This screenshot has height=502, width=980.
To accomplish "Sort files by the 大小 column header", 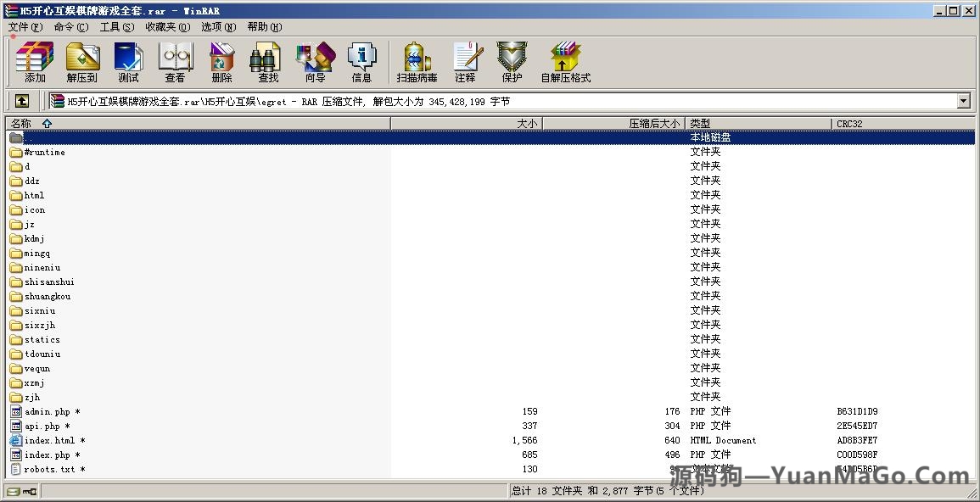I will (x=526, y=123).
